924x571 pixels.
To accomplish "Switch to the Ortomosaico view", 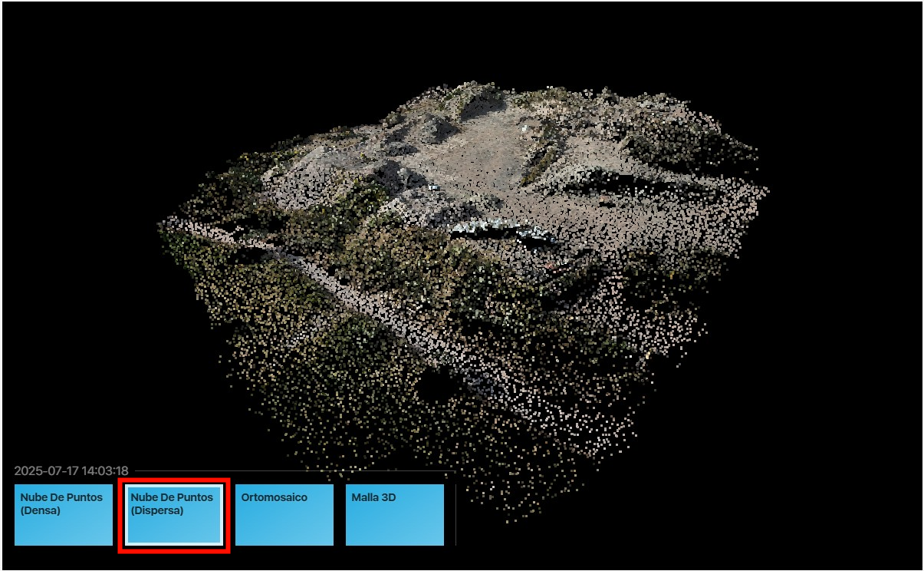I will tap(284, 514).
